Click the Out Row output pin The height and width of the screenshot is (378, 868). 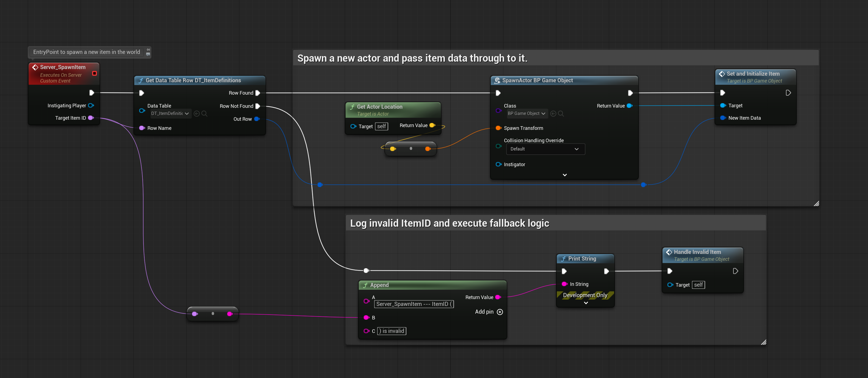(257, 119)
